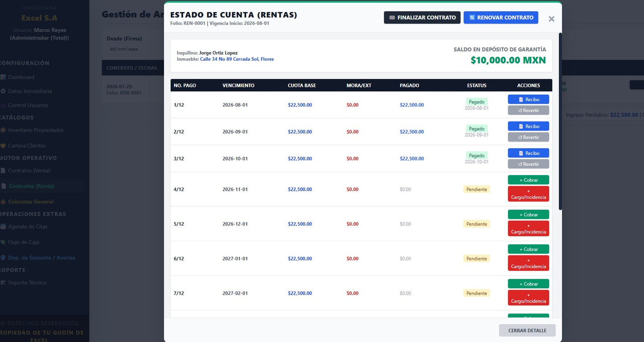Click the $10,000.00 MXN deposit balance
This screenshot has width=644, height=342.
(508, 60)
